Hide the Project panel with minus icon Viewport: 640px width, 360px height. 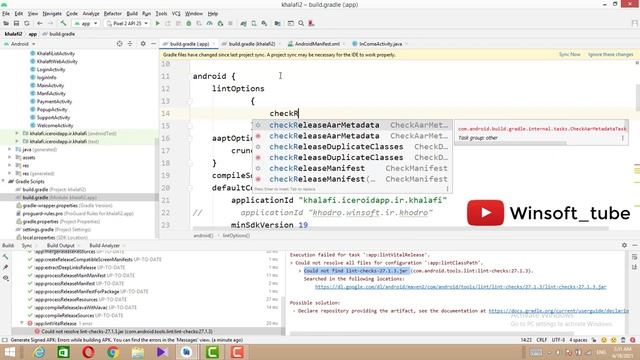coord(153,44)
